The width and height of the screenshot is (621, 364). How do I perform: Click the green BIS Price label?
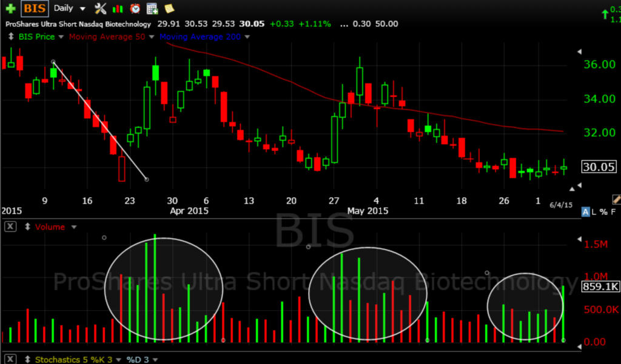(x=37, y=36)
